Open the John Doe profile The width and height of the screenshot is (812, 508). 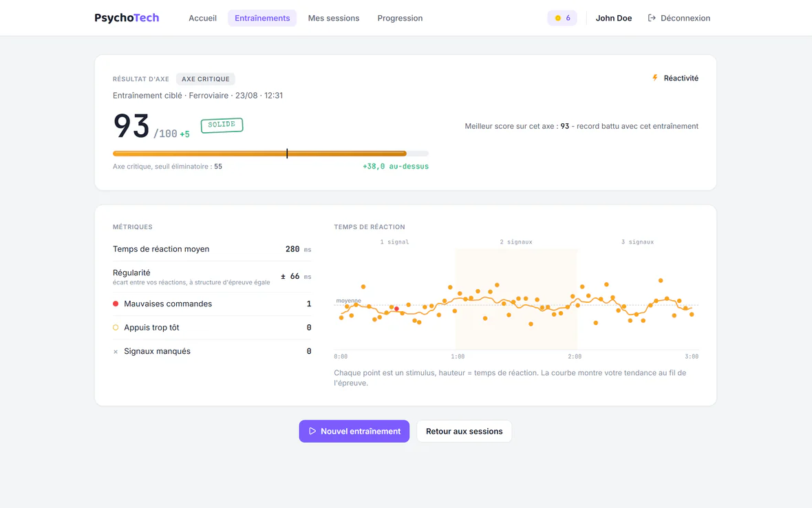click(614, 18)
